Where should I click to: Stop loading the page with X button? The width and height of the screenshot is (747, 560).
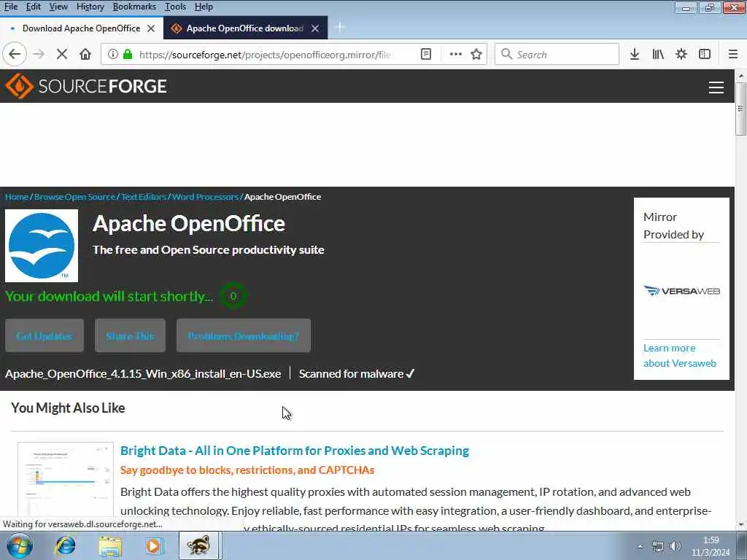pos(61,54)
